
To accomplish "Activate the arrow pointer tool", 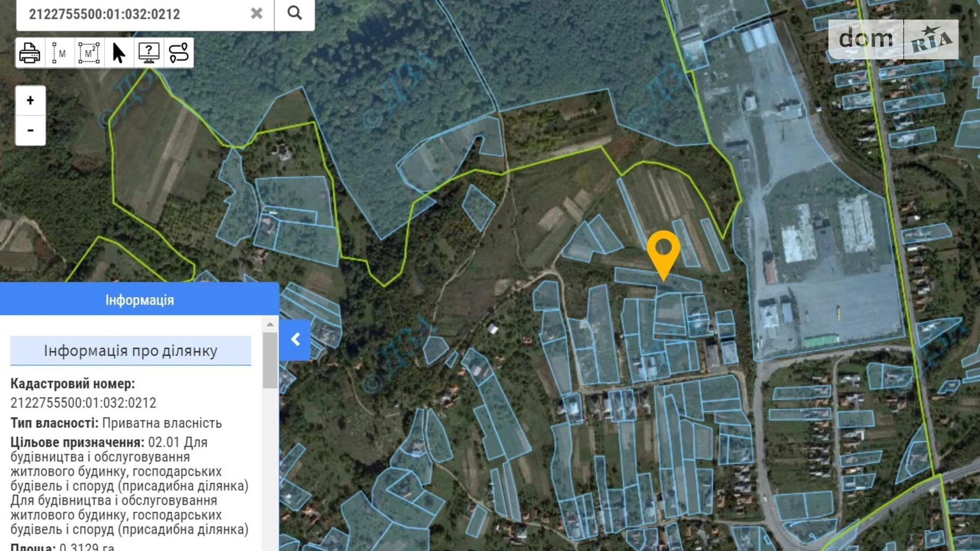I will coord(119,53).
